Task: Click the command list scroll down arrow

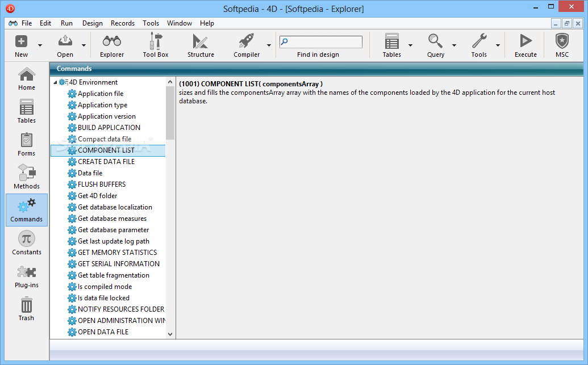Action: [x=170, y=334]
